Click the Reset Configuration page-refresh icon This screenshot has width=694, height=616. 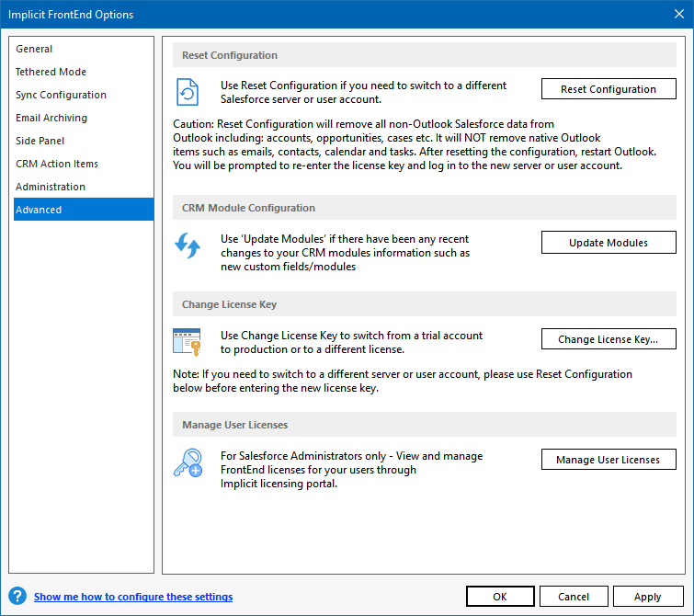click(x=188, y=92)
